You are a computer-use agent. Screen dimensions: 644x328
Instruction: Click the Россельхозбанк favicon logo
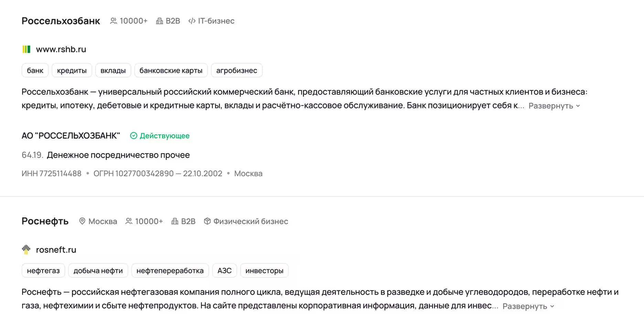[x=26, y=49]
